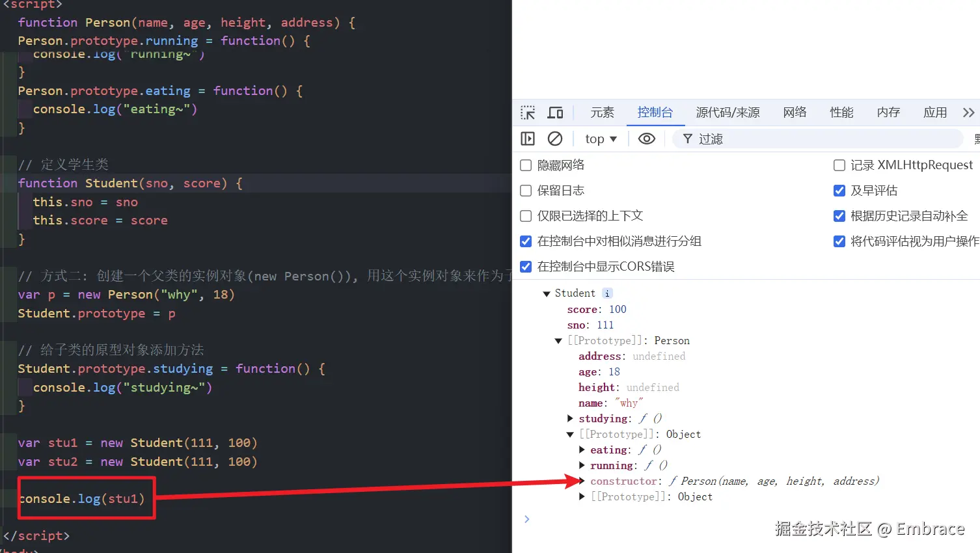Image resolution: width=980 pixels, height=553 pixels.
Task: Collapse the [[Prototype]]: Person node
Action: coord(558,341)
